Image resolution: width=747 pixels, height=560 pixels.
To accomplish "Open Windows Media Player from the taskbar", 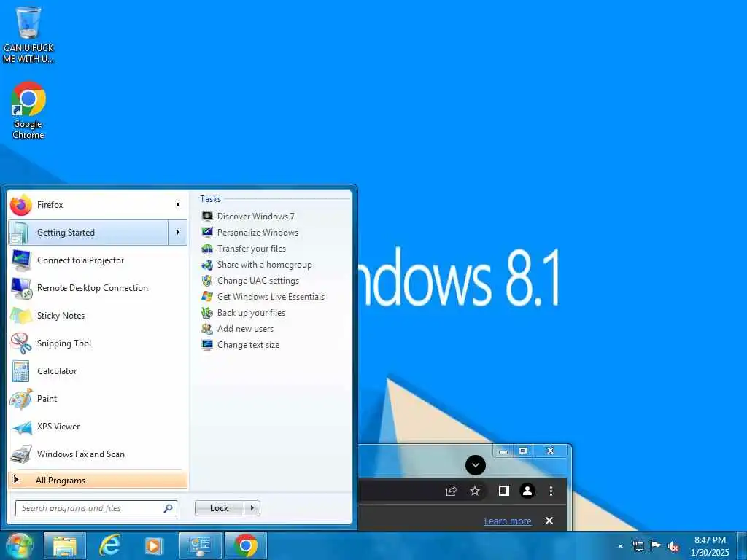I will (154, 545).
